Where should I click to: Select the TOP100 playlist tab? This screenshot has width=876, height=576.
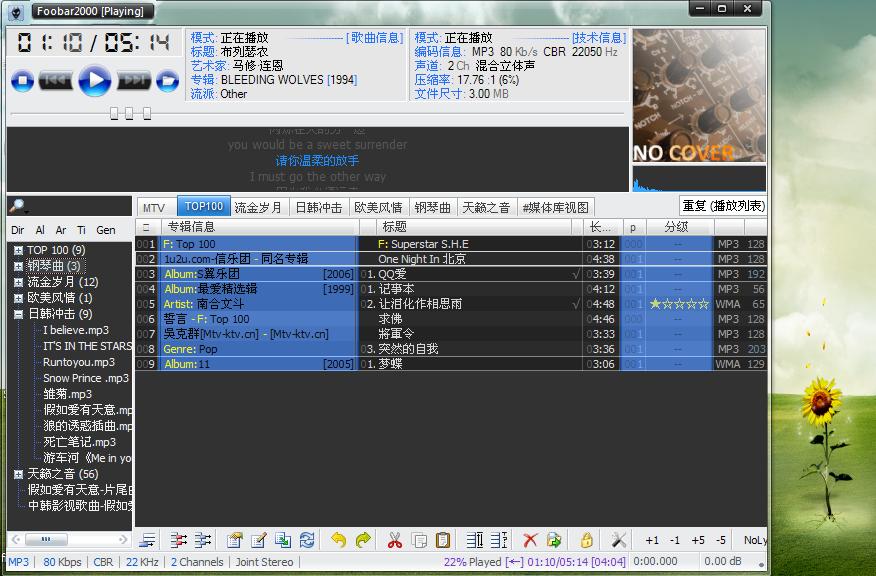tap(203, 206)
